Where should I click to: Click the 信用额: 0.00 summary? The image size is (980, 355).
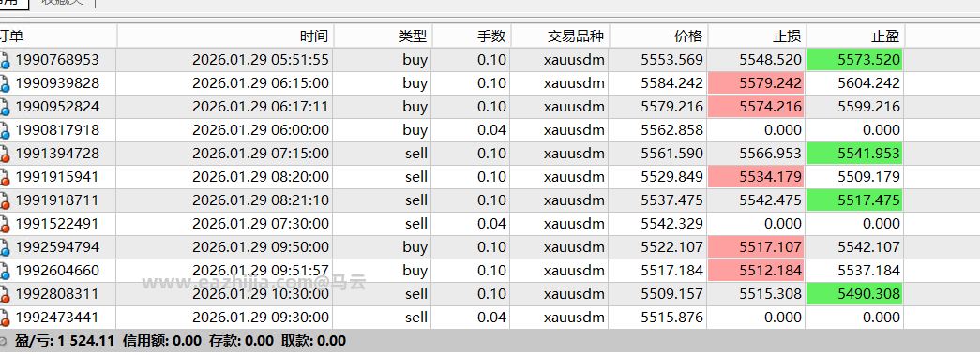click(162, 341)
